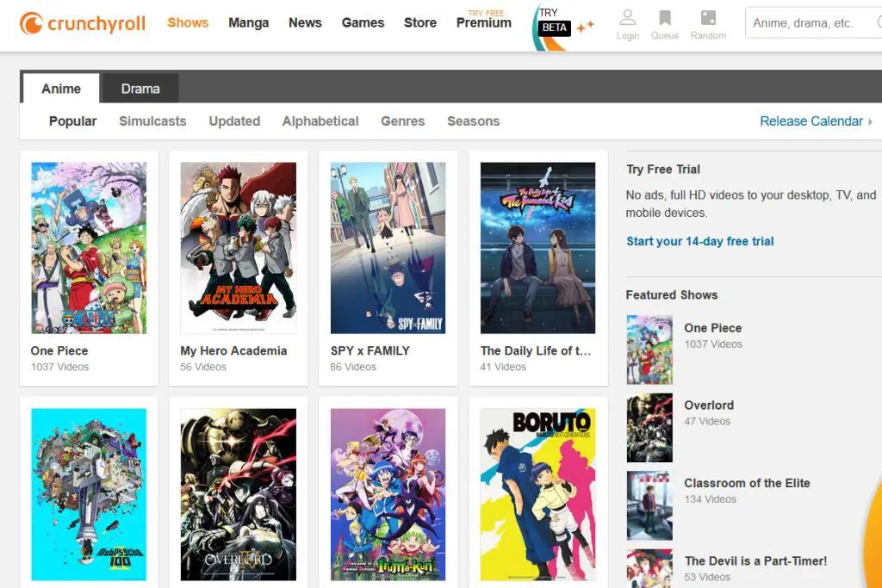Click 53 Videos text
882x588 pixels.
click(x=707, y=577)
